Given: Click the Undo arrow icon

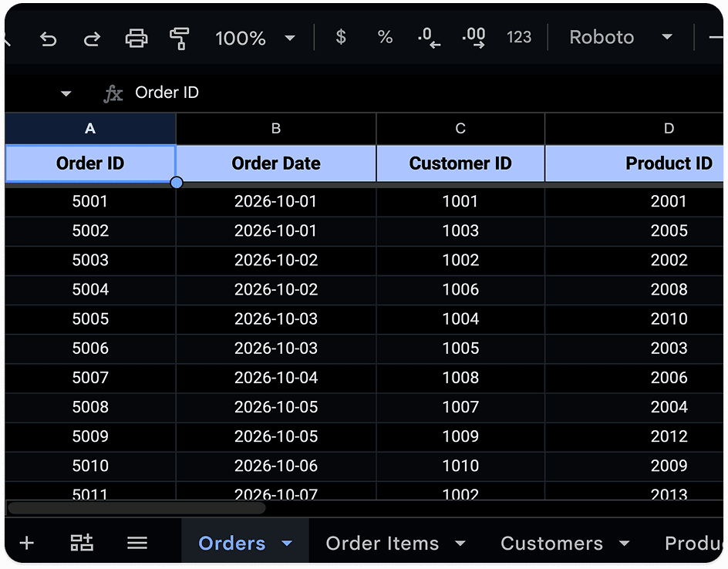Looking at the screenshot, I should click(x=49, y=39).
